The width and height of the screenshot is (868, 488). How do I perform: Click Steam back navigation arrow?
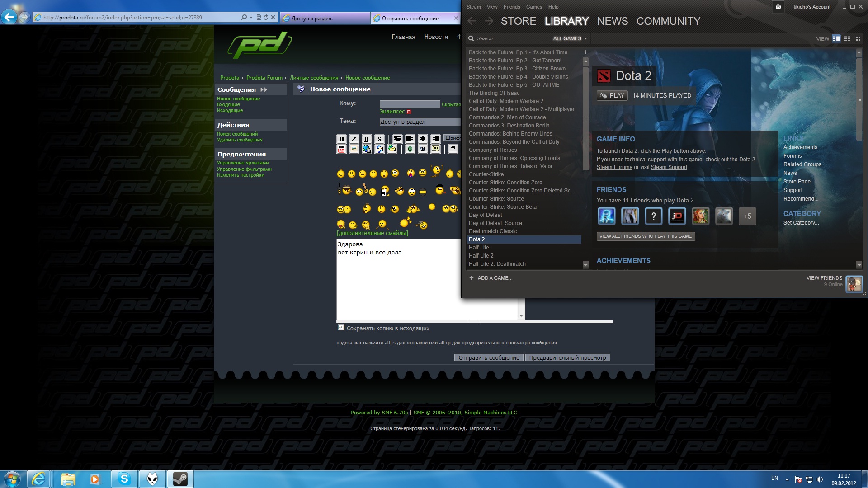coord(472,21)
